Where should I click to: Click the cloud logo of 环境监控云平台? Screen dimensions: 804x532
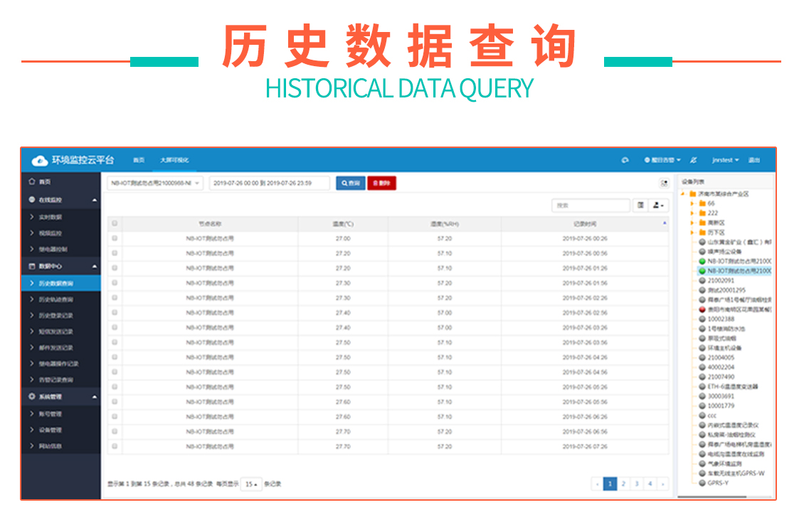click(x=40, y=161)
